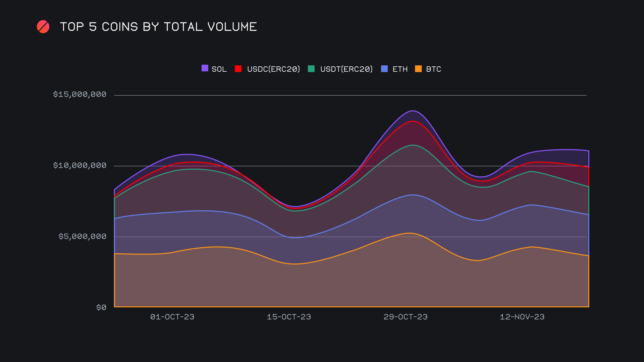
Task: Click the USDT(ERC20) green legend swatch
Action: pos(311,69)
